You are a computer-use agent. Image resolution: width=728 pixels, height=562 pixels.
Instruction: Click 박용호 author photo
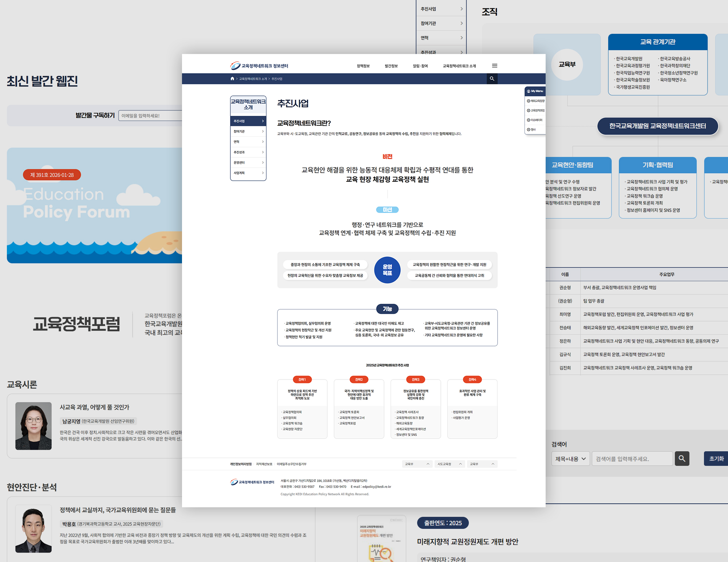33,528
